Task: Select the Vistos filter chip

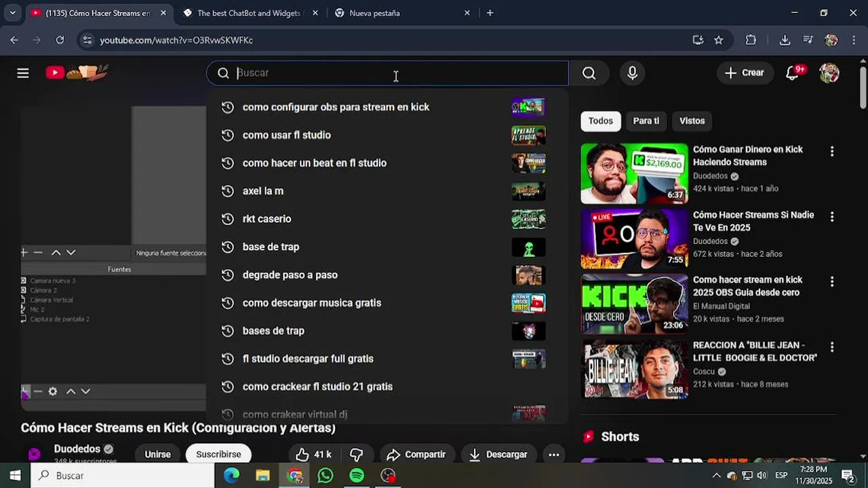Action: tap(692, 121)
